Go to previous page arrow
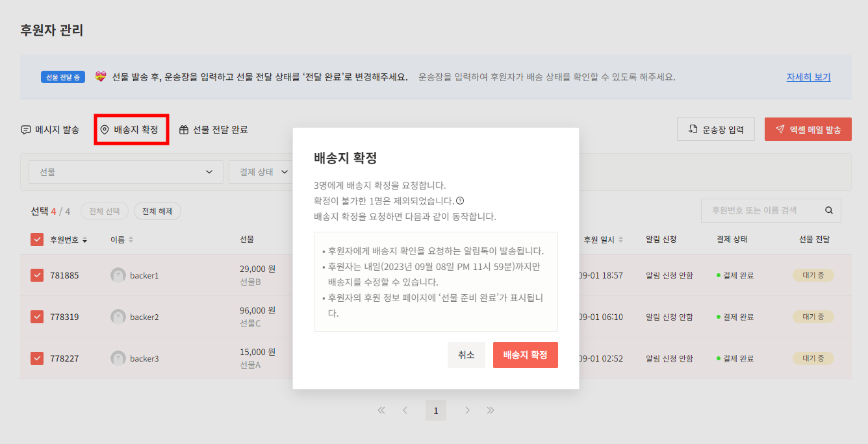This screenshot has height=444, width=868. coord(405,410)
